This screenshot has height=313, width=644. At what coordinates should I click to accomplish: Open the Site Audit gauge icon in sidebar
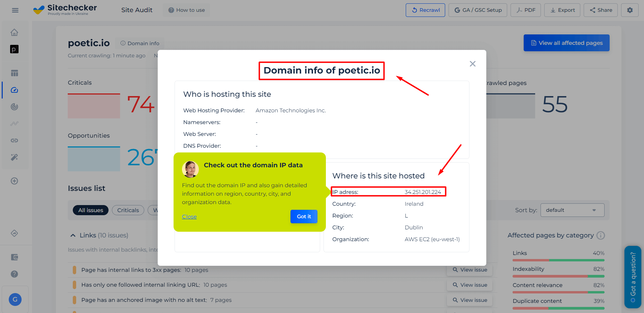tap(14, 90)
